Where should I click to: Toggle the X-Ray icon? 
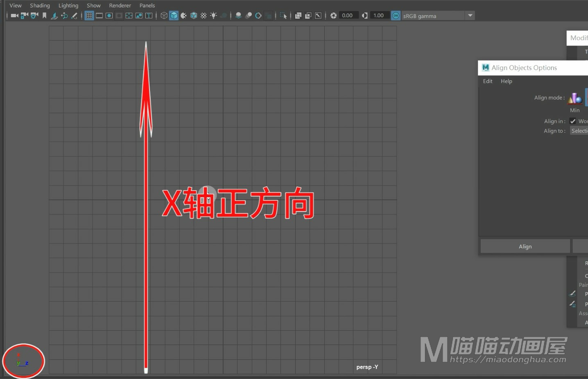pyautogui.click(x=298, y=16)
